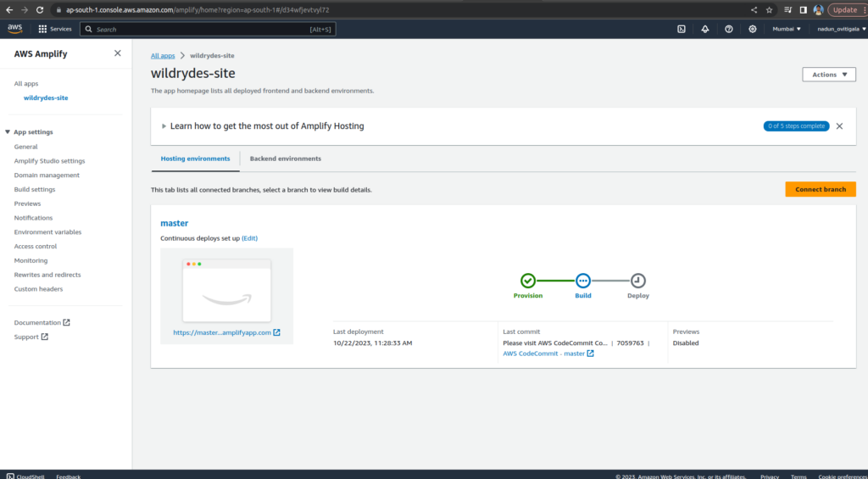This screenshot has width=868, height=479.
Task: Open Amplify Studio settings
Action: coord(49,161)
